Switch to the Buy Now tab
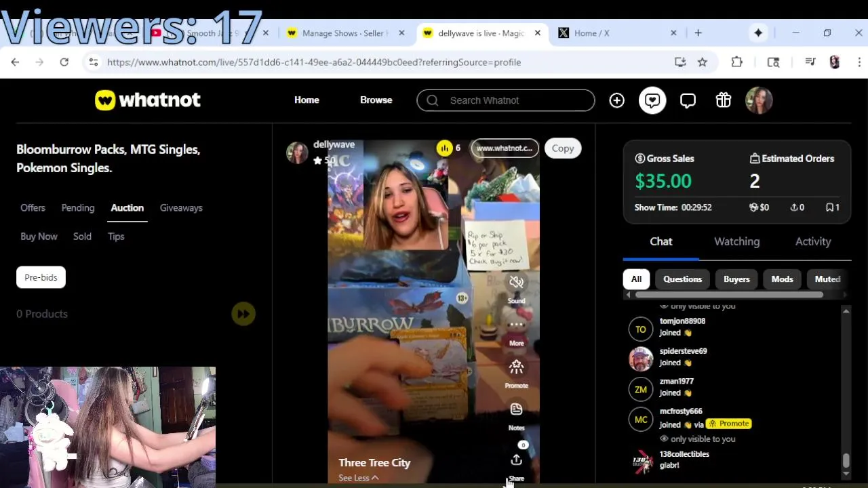 coord(39,236)
